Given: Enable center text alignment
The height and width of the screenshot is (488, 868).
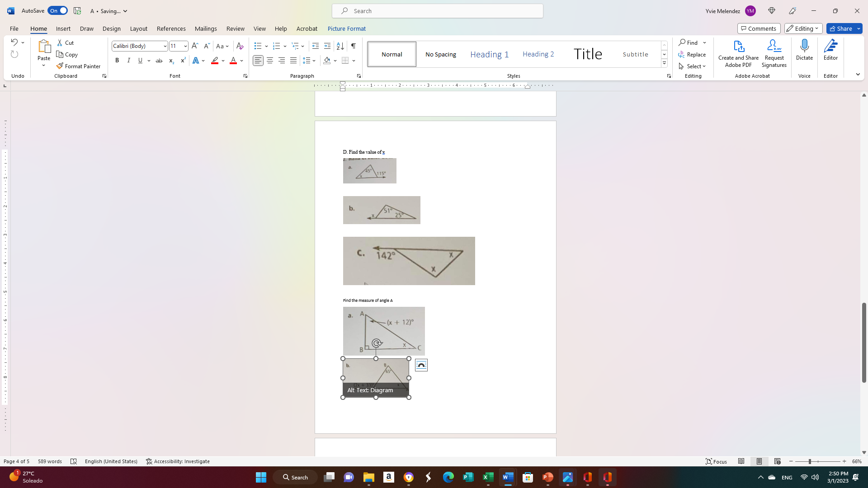Looking at the screenshot, I should click(270, 60).
